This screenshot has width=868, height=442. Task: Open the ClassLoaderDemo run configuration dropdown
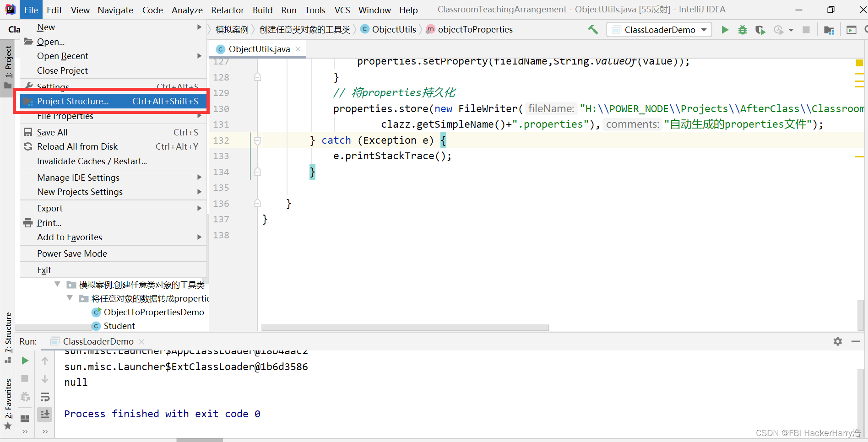[659, 30]
